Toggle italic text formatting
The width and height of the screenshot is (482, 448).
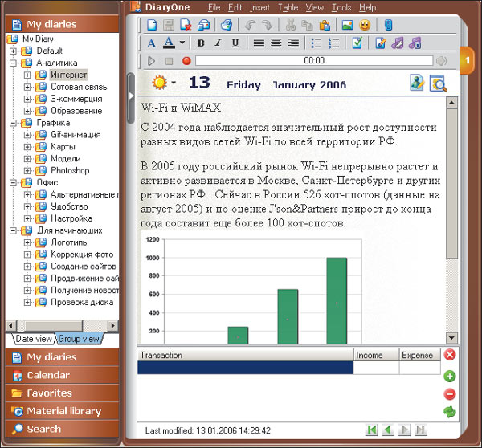click(218, 43)
